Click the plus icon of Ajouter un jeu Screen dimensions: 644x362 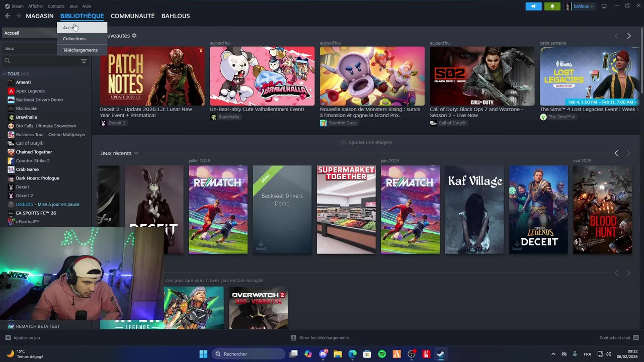[x=8, y=338]
